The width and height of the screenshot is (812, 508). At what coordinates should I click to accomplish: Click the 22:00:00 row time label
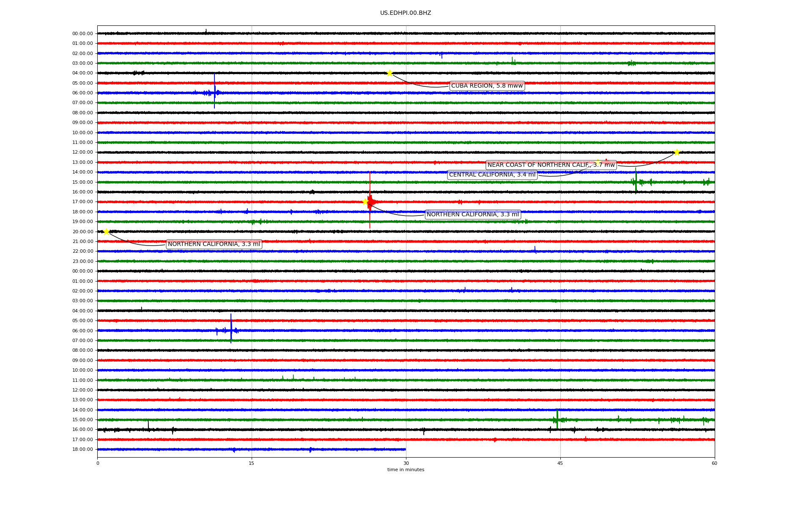pos(82,251)
